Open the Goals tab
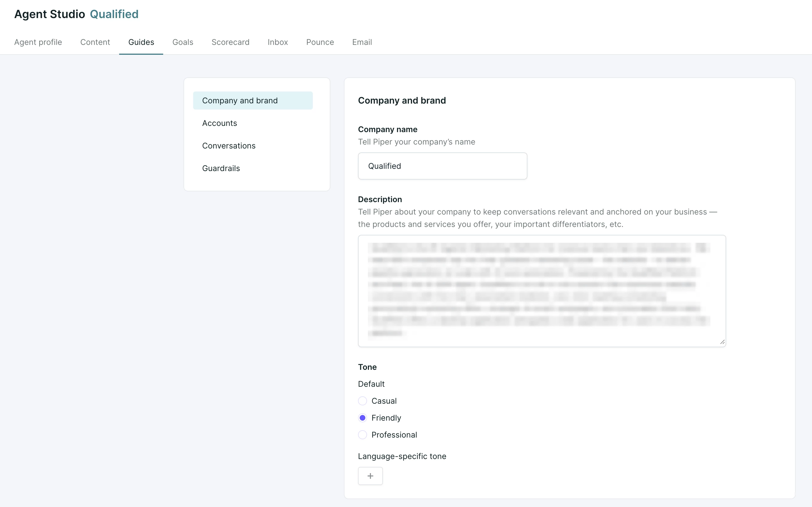Screen dimensions: 812x507 coord(183,42)
